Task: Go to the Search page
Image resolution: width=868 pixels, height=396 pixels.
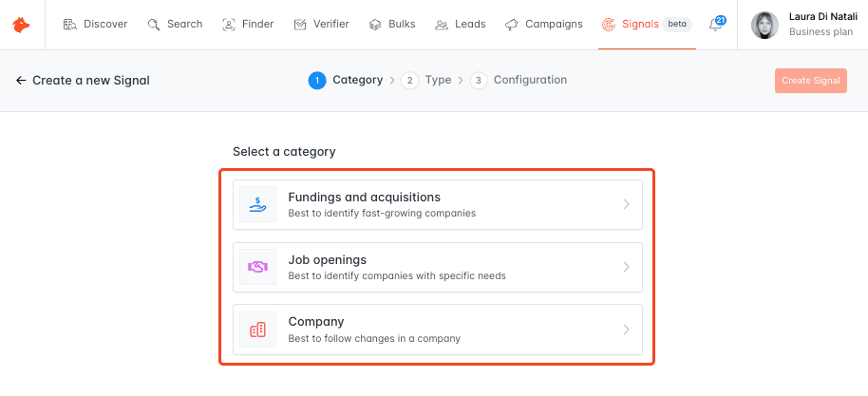Action: tap(175, 25)
